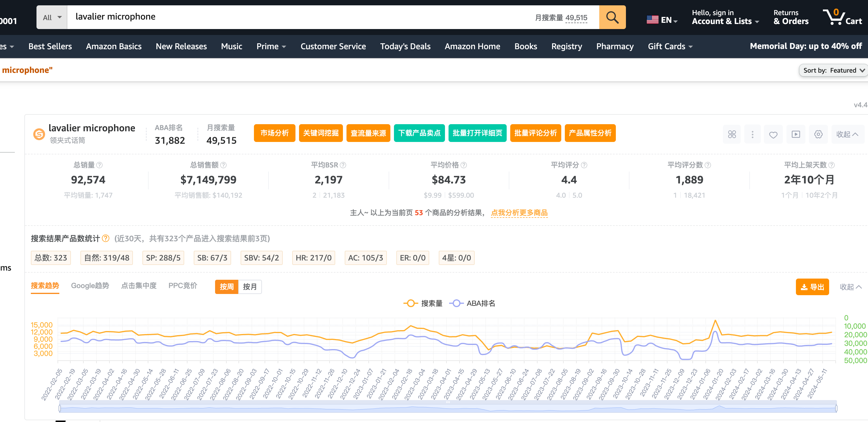Click help icon next to 平均评分数
Image resolution: width=868 pixels, height=422 pixels.
pyautogui.click(x=708, y=165)
